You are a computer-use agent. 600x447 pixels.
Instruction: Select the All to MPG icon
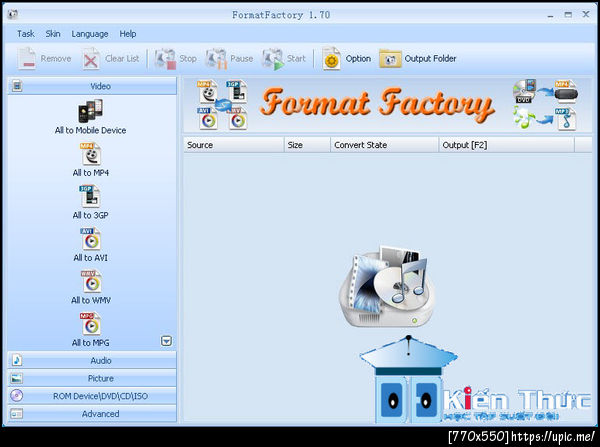pyautogui.click(x=91, y=324)
